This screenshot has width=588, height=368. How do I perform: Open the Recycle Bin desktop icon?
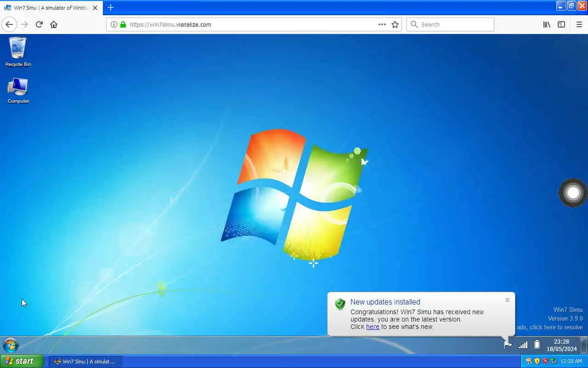[x=18, y=52]
